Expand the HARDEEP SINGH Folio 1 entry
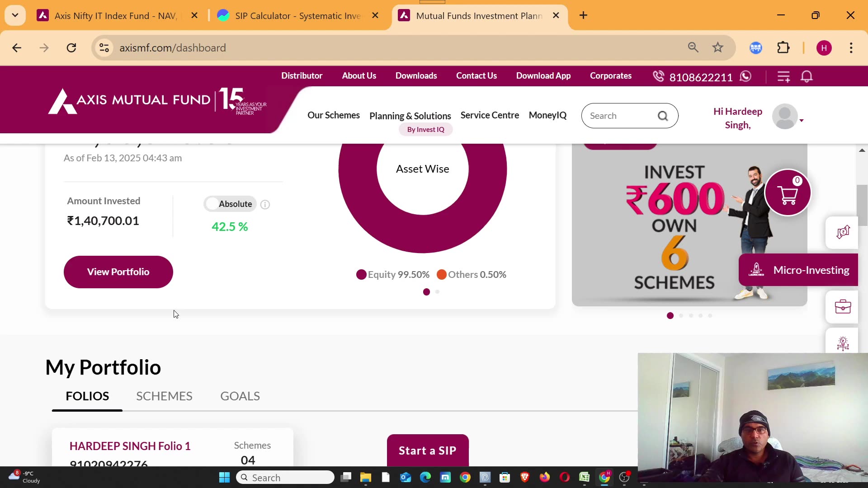The width and height of the screenshot is (868, 488). tap(131, 446)
